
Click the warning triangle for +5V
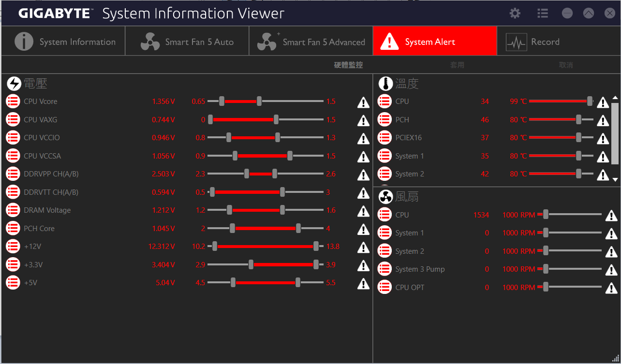click(x=363, y=283)
